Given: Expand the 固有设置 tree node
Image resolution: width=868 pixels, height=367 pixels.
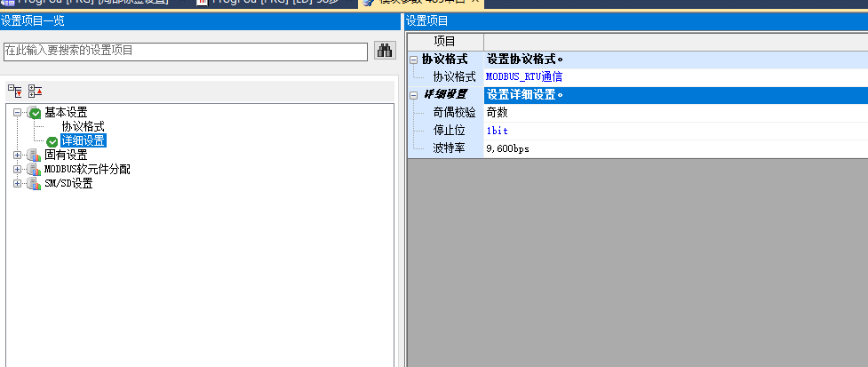Looking at the screenshot, I should click(18, 156).
